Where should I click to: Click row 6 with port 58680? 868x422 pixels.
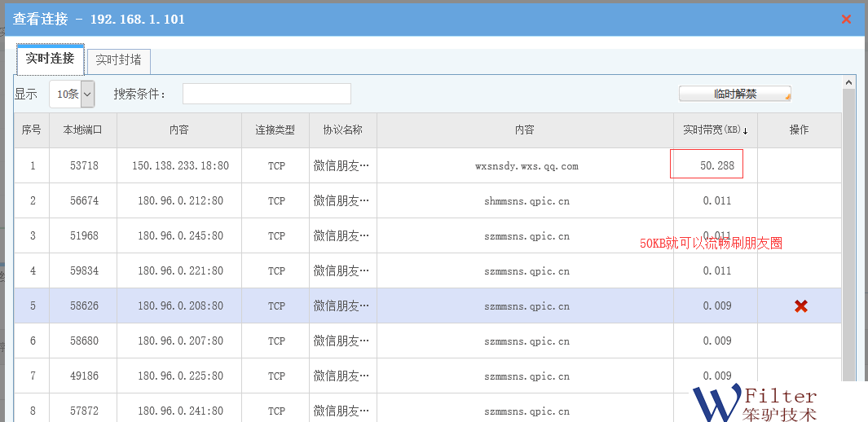click(x=82, y=341)
